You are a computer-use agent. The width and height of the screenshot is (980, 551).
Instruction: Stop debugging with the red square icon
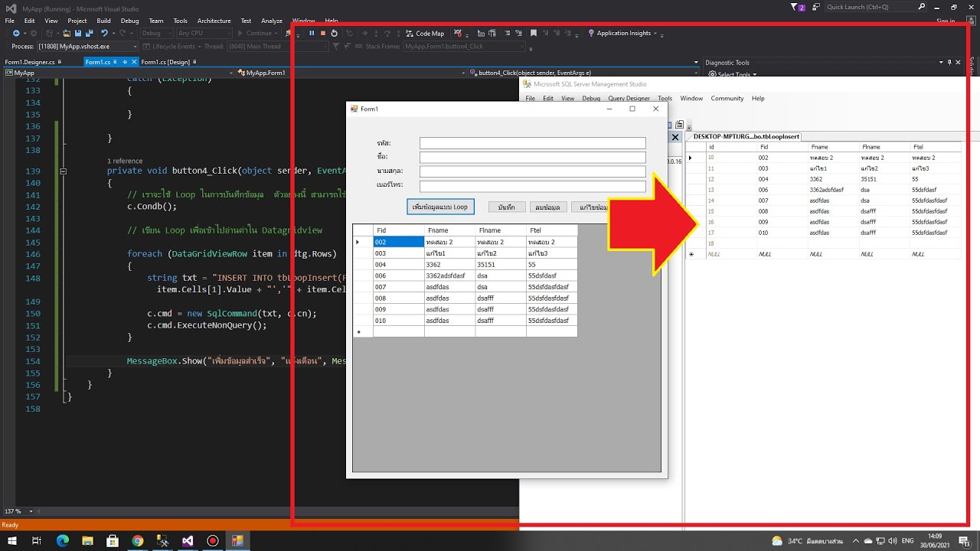coord(323,33)
